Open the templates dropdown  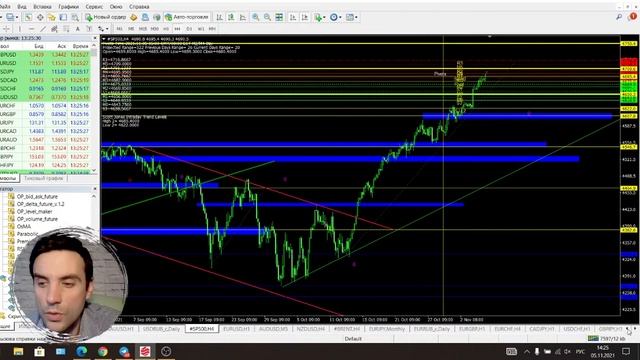[351, 17]
